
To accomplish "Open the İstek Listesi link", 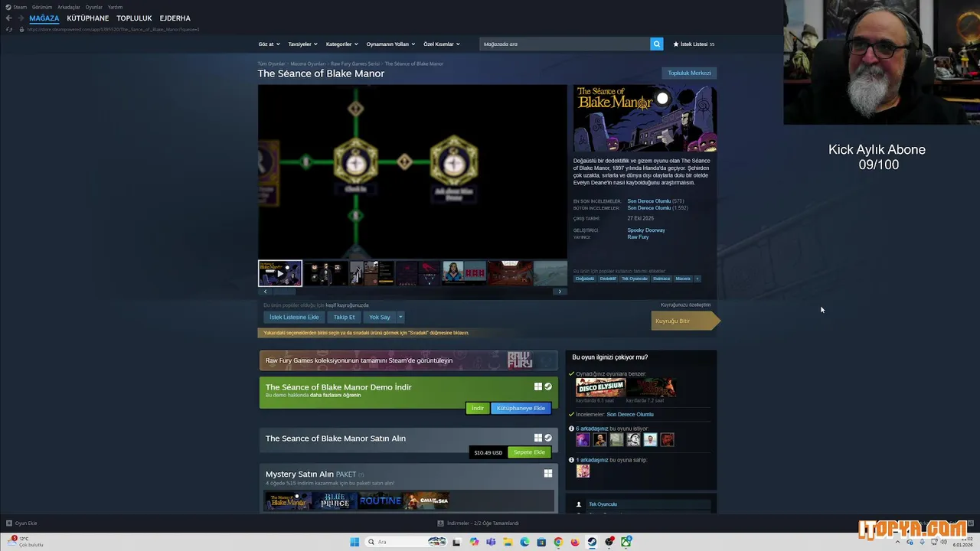I will tap(694, 44).
